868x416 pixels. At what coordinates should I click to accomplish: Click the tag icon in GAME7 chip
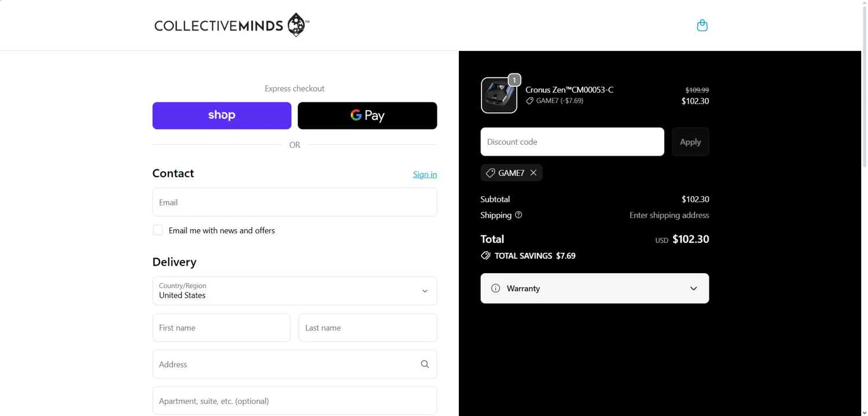point(490,173)
